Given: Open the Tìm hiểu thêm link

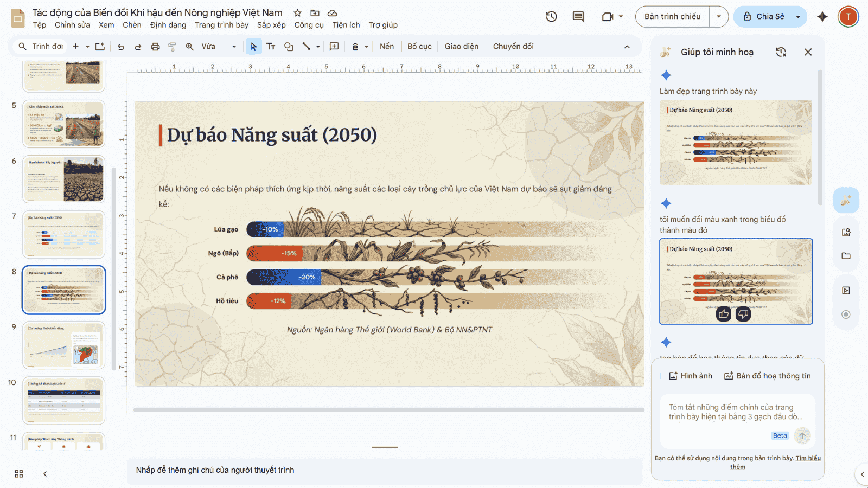Looking at the screenshot, I should pyautogui.click(x=808, y=458).
